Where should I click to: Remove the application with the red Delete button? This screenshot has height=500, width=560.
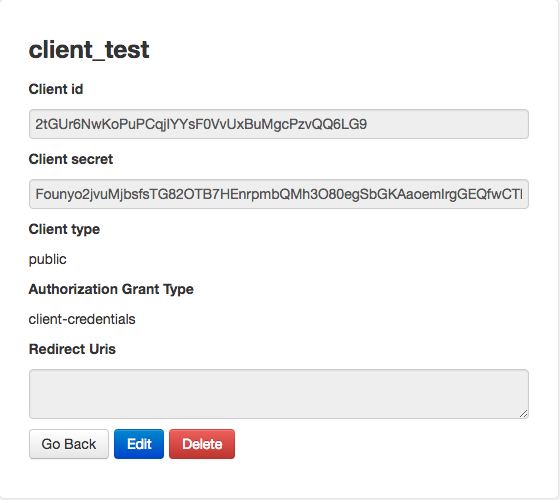pos(202,444)
